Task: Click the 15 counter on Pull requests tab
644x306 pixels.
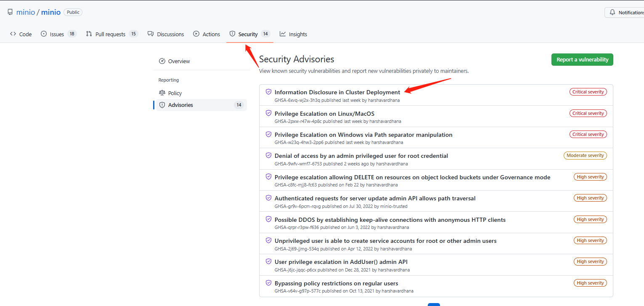Action: coord(133,34)
